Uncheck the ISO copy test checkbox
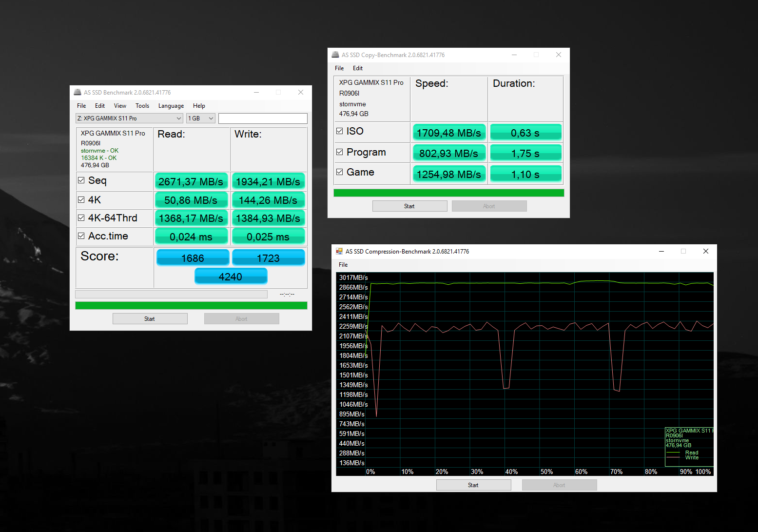The image size is (758, 532). click(340, 131)
